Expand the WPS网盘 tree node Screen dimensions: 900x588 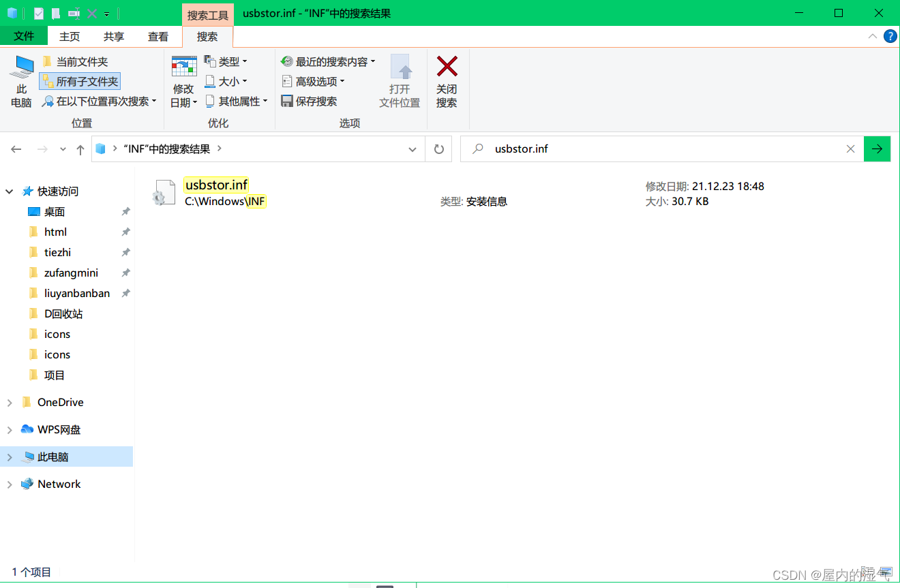click(x=10, y=430)
